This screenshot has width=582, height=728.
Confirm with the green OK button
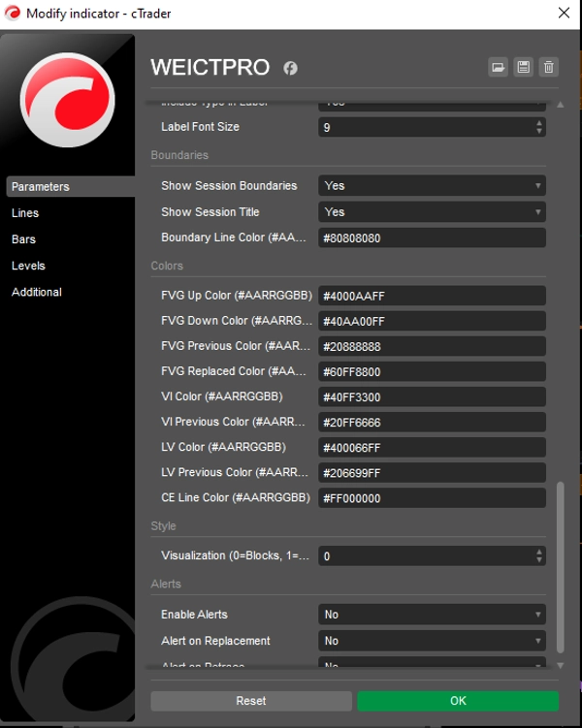(x=458, y=701)
